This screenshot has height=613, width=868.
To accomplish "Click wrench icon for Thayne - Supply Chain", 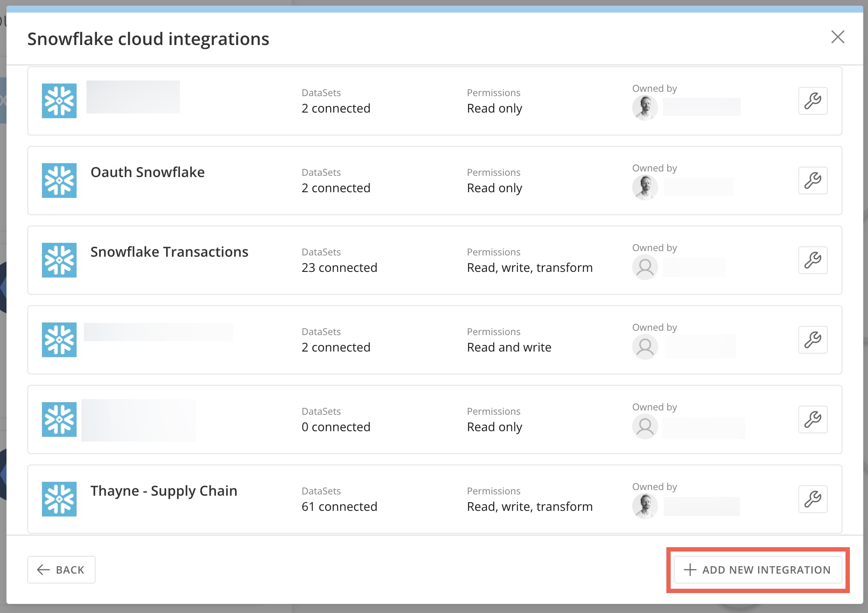I will click(x=813, y=499).
